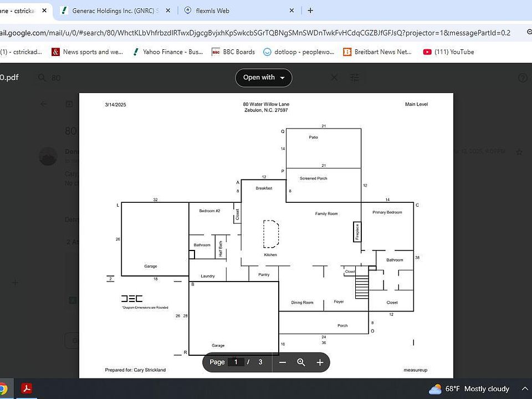Open the Yahoo Finance bookmark
The image size is (532, 399).
[167, 52]
